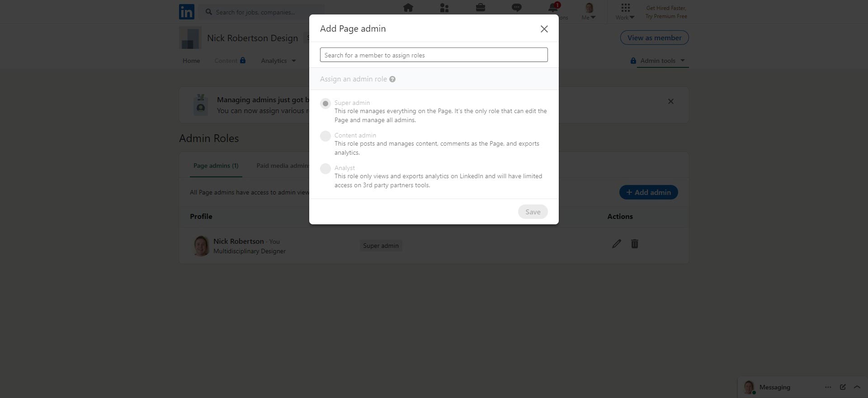Image resolution: width=868 pixels, height=398 pixels.
Task: Click Nick Robertson's profile photo in table
Action: (201, 246)
